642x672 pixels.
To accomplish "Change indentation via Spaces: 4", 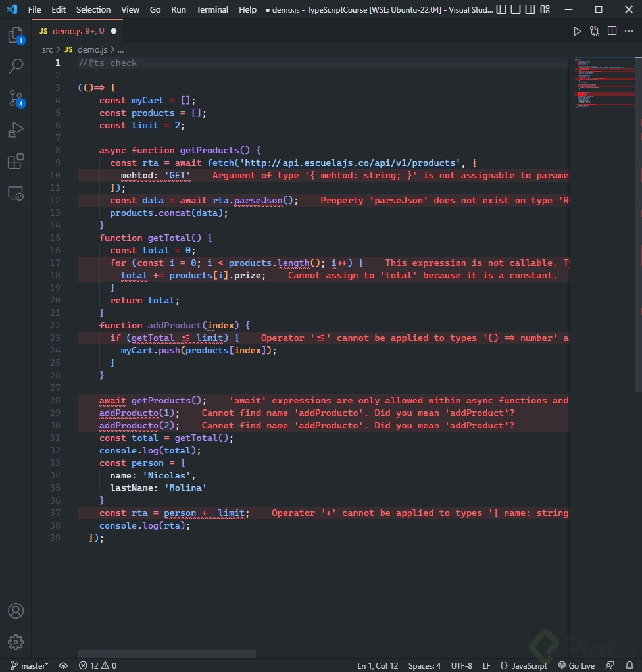I will [424, 665].
